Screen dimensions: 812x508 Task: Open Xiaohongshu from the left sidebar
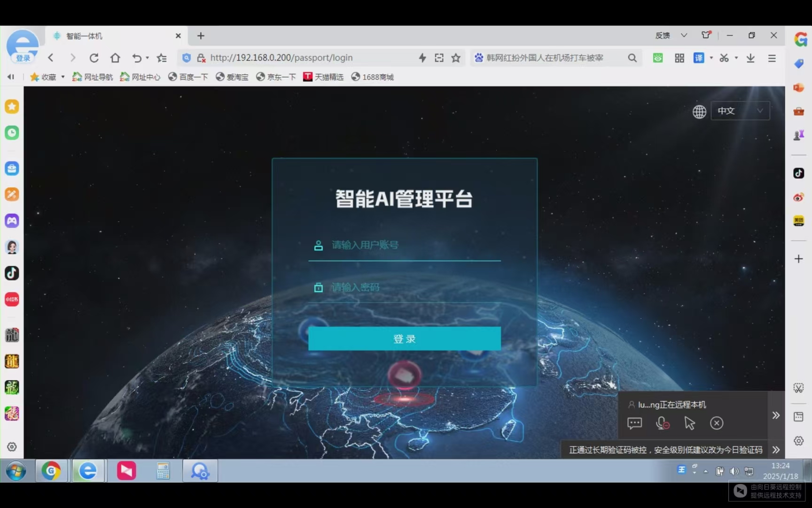12,299
